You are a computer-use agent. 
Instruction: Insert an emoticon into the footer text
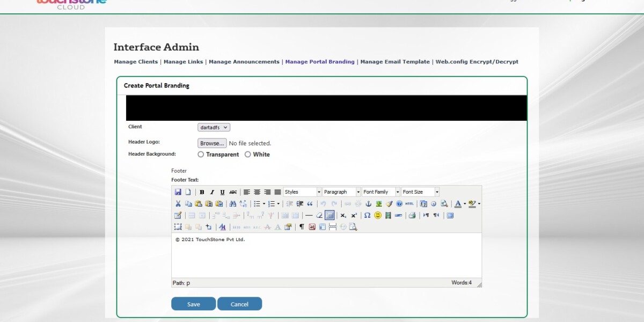(377, 216)
